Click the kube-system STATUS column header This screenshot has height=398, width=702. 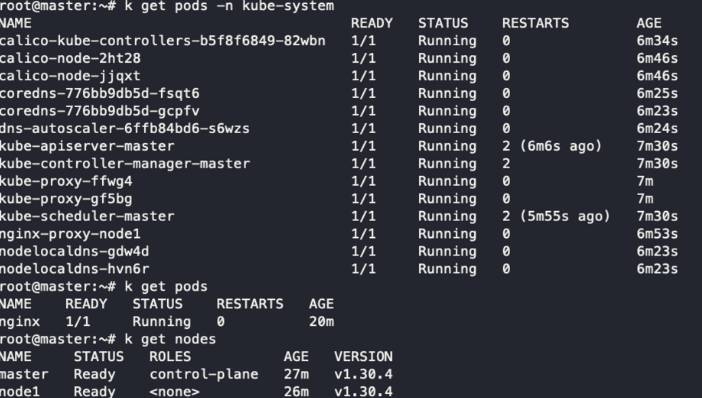coord(443,23)
